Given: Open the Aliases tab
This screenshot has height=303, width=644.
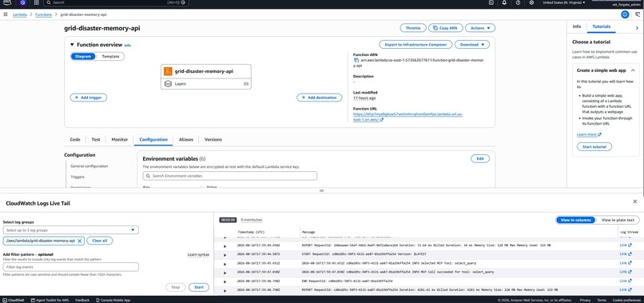Looking at the screenshot, I should point(186,139).
